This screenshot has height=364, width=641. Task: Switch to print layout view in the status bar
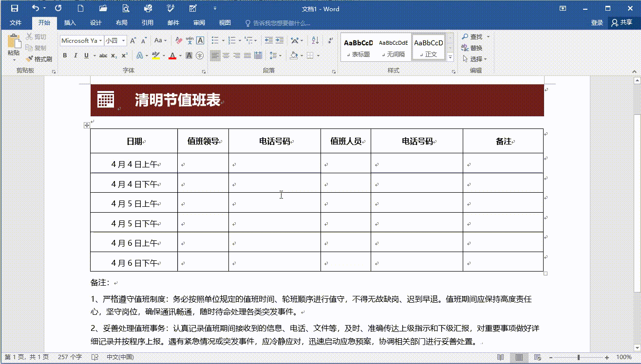519,357
